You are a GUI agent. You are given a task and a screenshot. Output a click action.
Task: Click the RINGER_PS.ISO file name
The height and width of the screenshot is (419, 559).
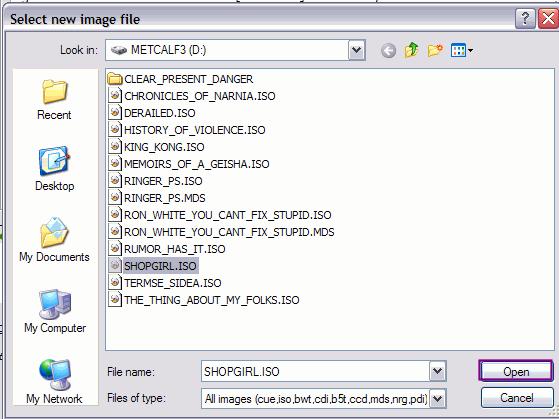(x=163, y=181)
